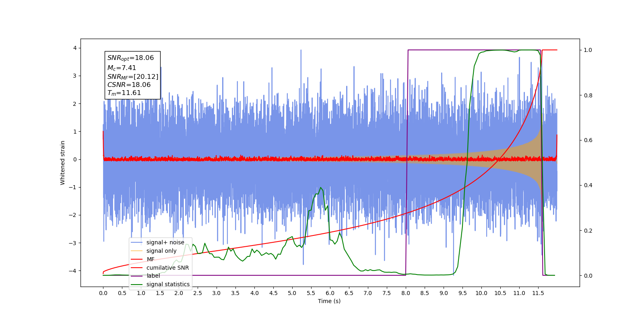The image size is (644, 322).
Task: Click the 'cumilative SNR' legend label
Action: tap(167, 268)
